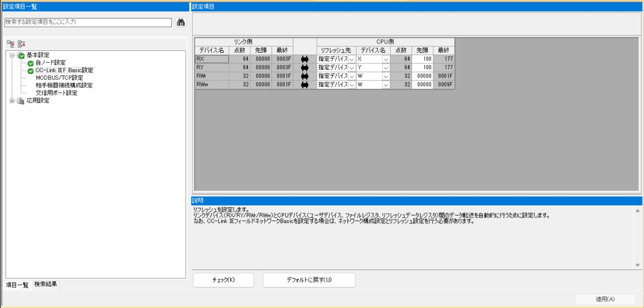
Task: Open the デバイス名 dropdown on the RWw row
Action: 386,85
